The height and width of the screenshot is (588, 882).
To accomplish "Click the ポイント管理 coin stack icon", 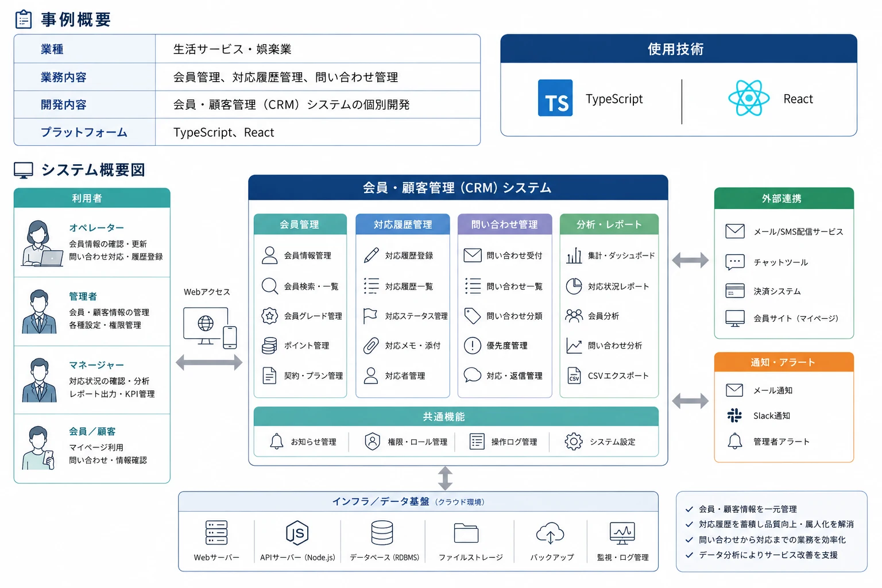I will tap(269, 345).
